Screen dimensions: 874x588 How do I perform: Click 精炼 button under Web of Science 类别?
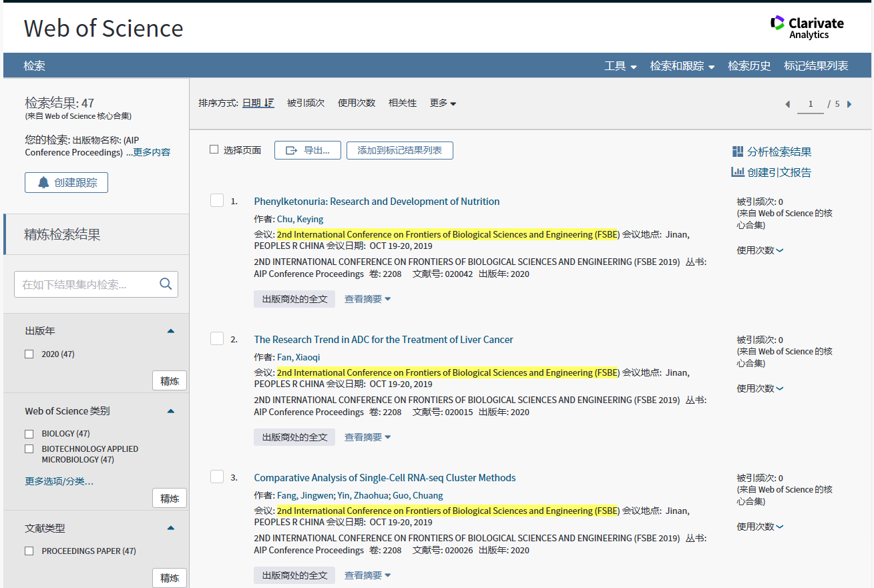click(x=170, y=499)
